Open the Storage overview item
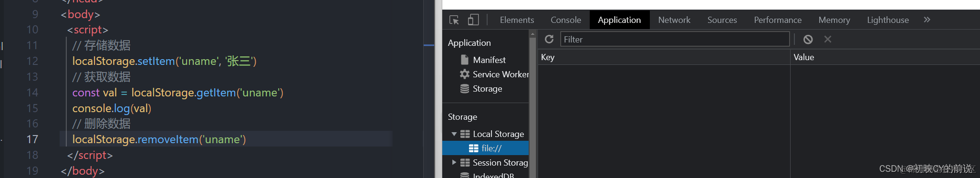The width and height of the screenshot is (980, 178). coord(481,89)
